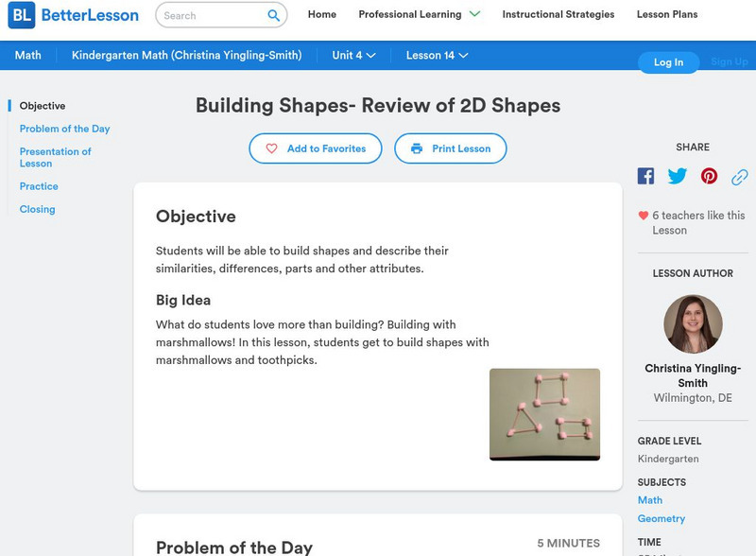Share lesson on Facebook
Image resolution: width=756 pixels, height=556 pixels.
(x=645, y=176)
